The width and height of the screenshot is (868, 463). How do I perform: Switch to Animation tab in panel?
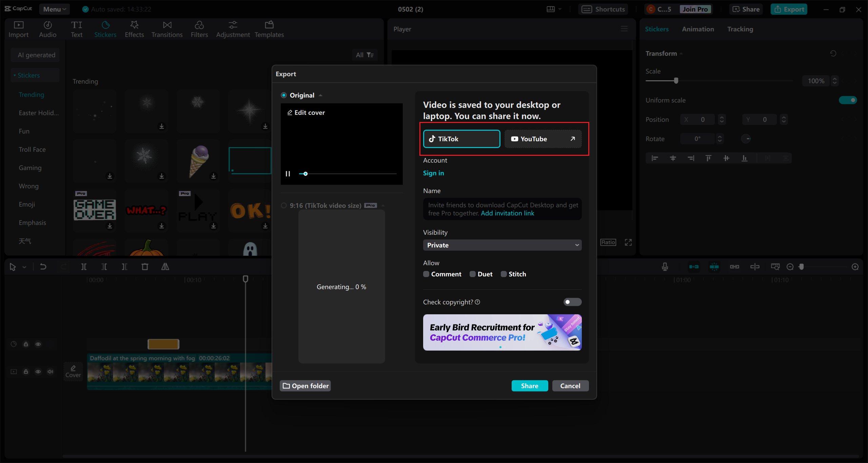697,29
